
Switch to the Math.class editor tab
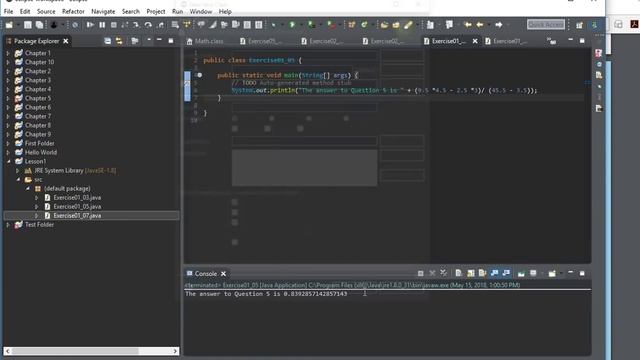tap(205, 41)
